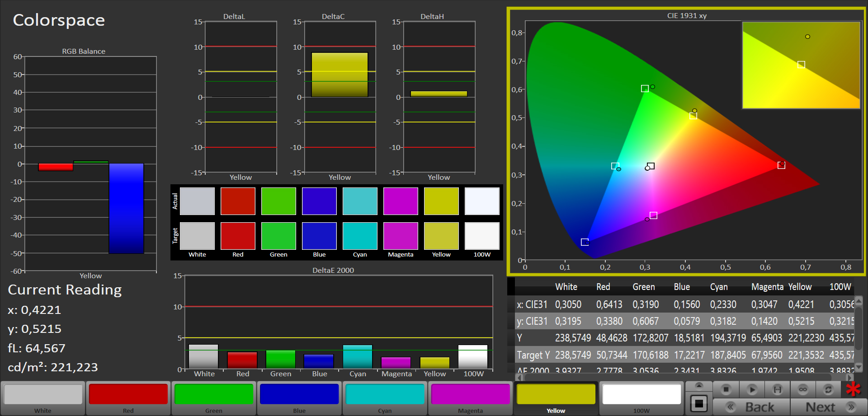Click the White bar in the DeltaE 2000 chart
Screen dimensions: 868x416
tap(203, 357)
